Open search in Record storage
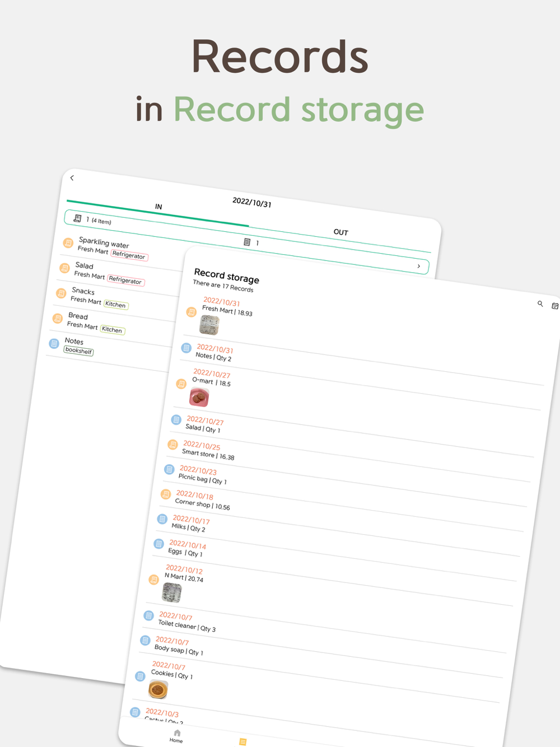Screen dimensions: 560x747 (540, 304)
